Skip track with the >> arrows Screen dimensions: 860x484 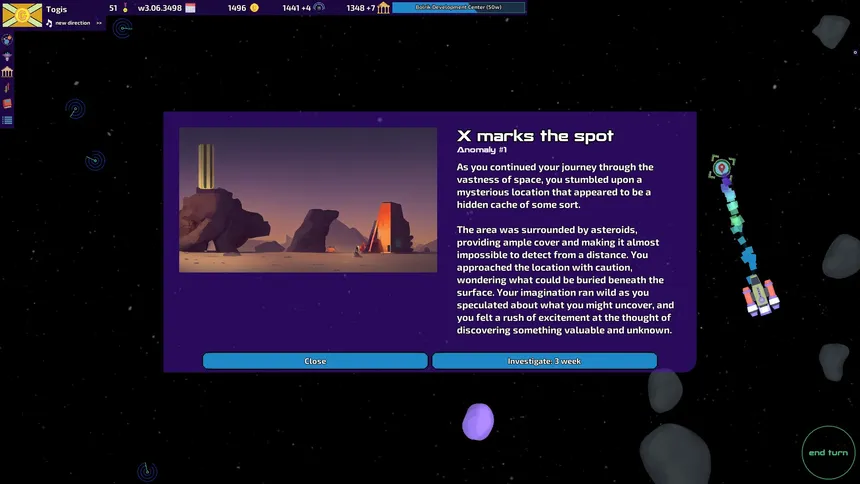(99, 23)
